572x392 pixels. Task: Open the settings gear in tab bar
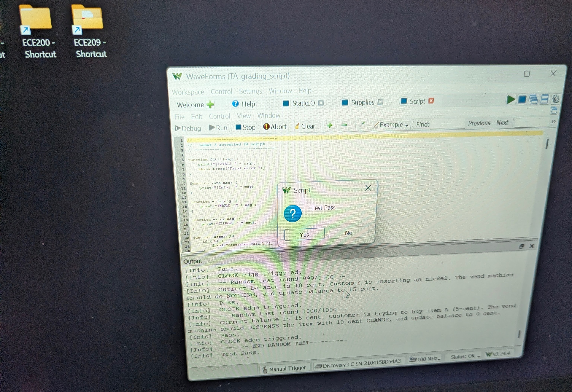[x=555, y=99]
